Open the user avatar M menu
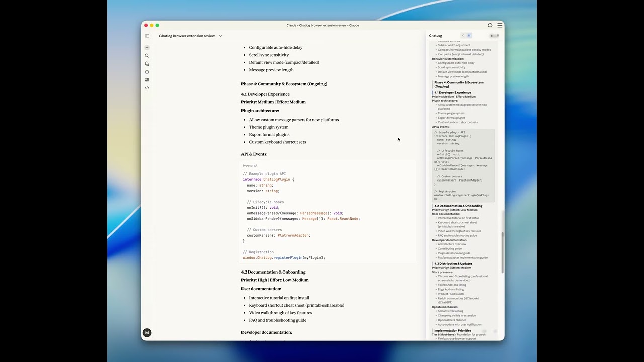 coord(147,333)
